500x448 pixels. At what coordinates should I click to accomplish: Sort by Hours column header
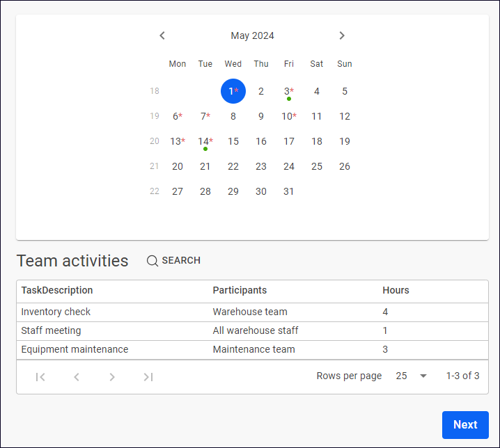396,290
